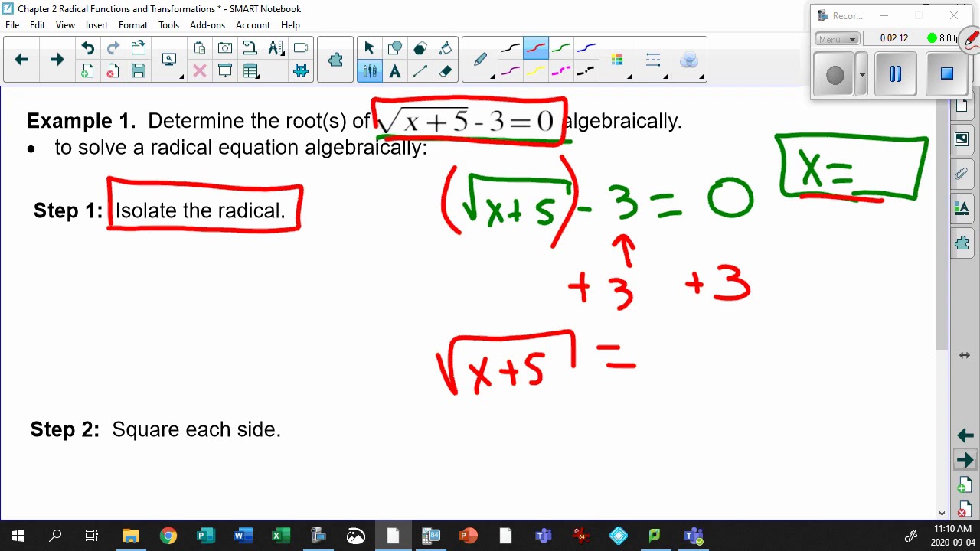980x551 pixels.
Task: Pause the screen recording
Action: [895, 73]
